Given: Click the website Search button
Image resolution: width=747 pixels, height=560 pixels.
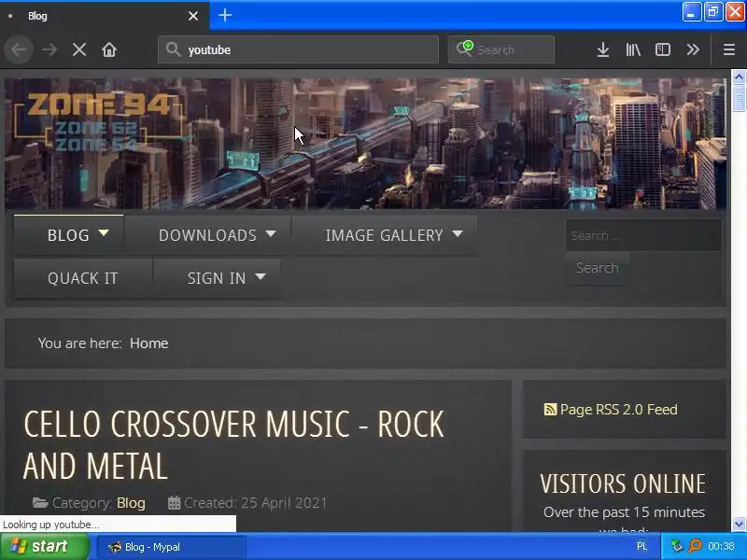Looking at the screenshot, I should [598, 268].
